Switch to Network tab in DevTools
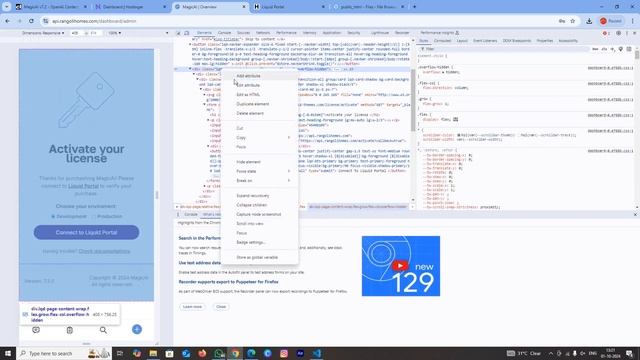This screenshot has width=640, height=360. (x=263, y=33)
